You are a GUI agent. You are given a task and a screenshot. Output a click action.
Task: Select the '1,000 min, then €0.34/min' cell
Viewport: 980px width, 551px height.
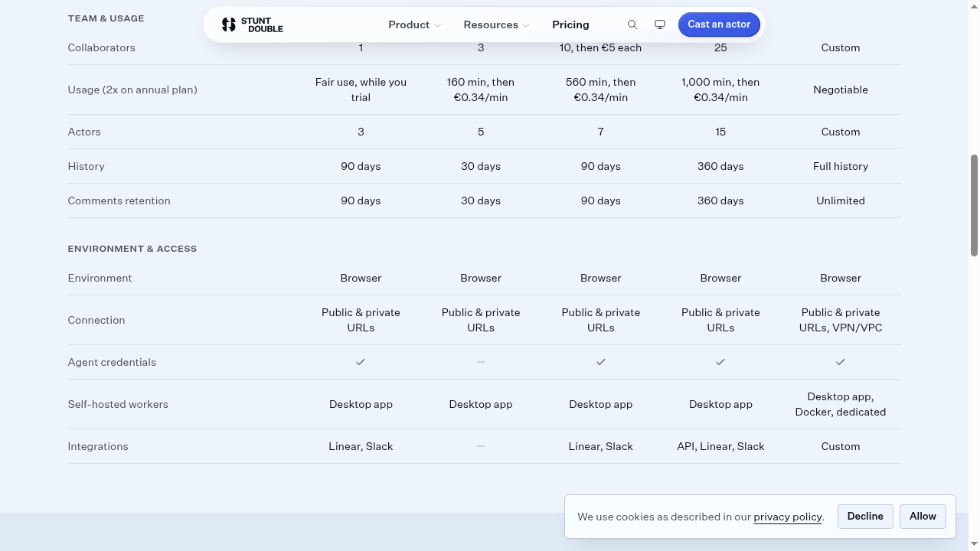(720, 90)
